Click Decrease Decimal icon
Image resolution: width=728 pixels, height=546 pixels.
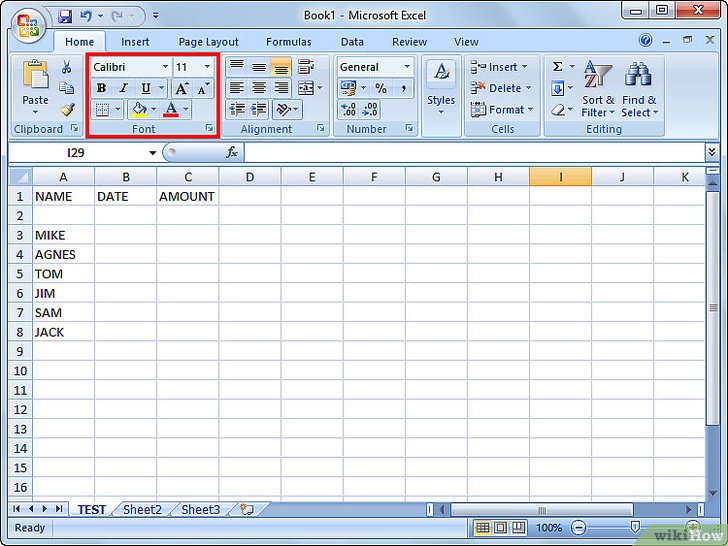click(x=370, y=110)
